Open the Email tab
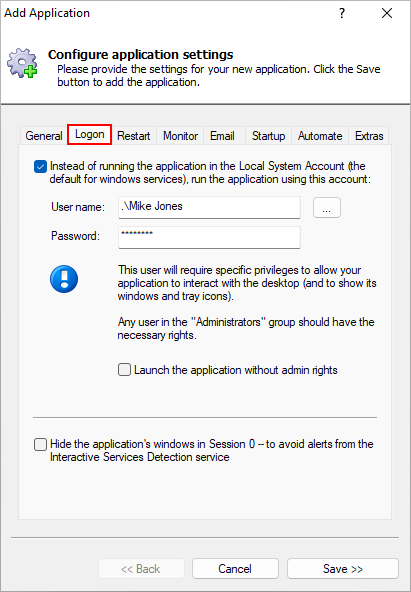Image resolution: width=411 pixels, height=592 pixels. [x=222, y=136]
